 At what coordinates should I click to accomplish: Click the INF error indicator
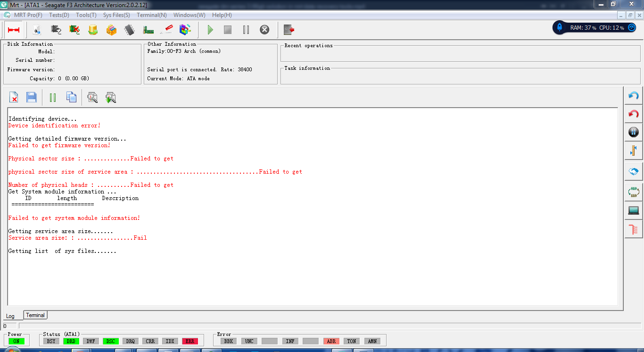(290, 341)
